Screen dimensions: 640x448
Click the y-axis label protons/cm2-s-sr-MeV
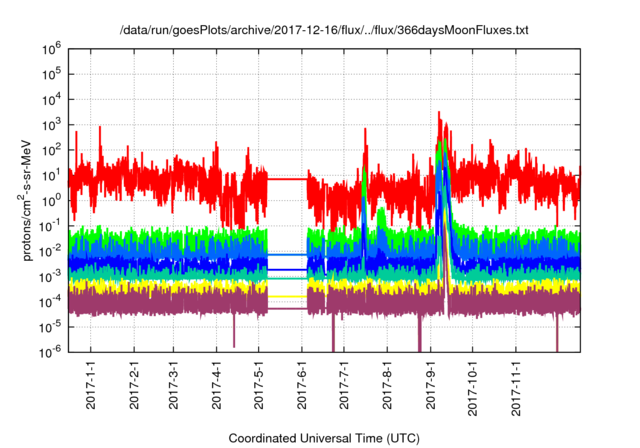click(x=28, y=200)
